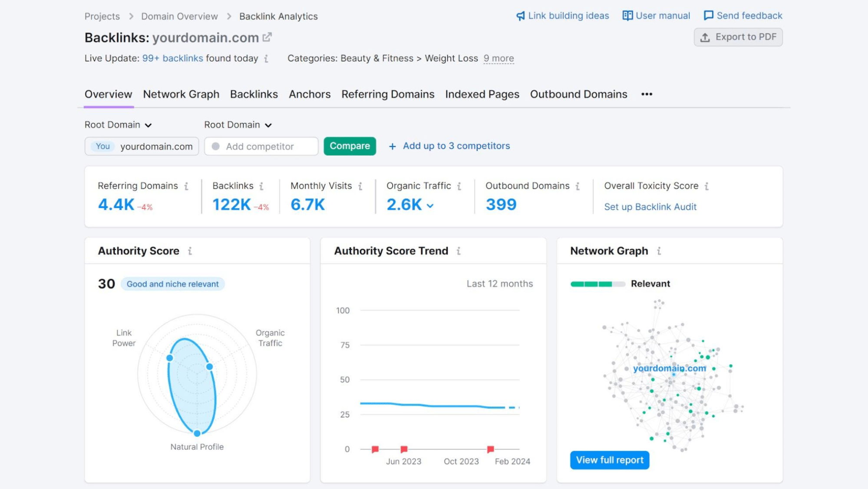Click the 'Last 12 months' label
The image size is (868, 489).
tap(499, 284)
